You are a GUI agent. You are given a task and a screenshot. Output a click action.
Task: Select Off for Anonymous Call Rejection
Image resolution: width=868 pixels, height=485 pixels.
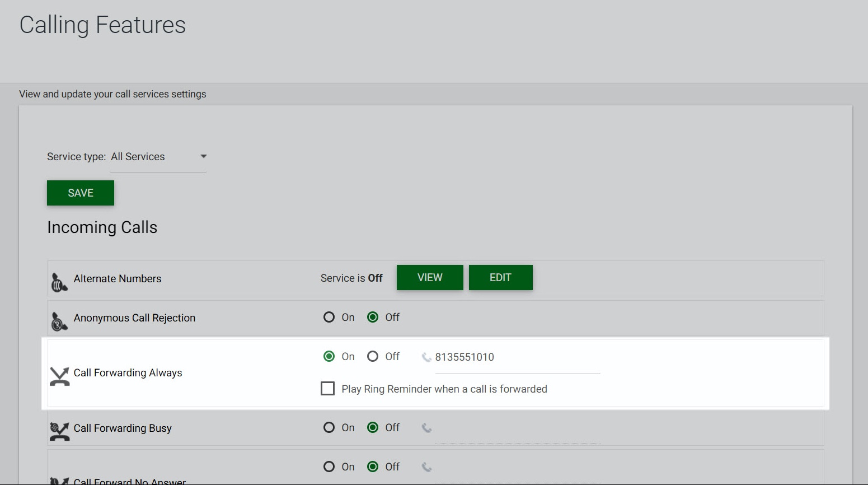(373, 318)
